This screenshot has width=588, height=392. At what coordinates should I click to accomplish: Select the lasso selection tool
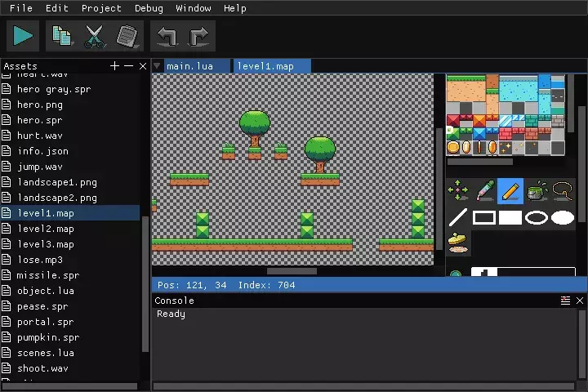click(563, 191)
